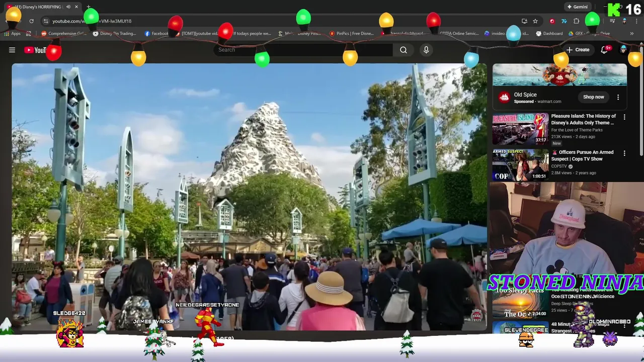Screen dimensions: 644x362
Task: Click the browser address bar URL
Action: pos(92,21)
